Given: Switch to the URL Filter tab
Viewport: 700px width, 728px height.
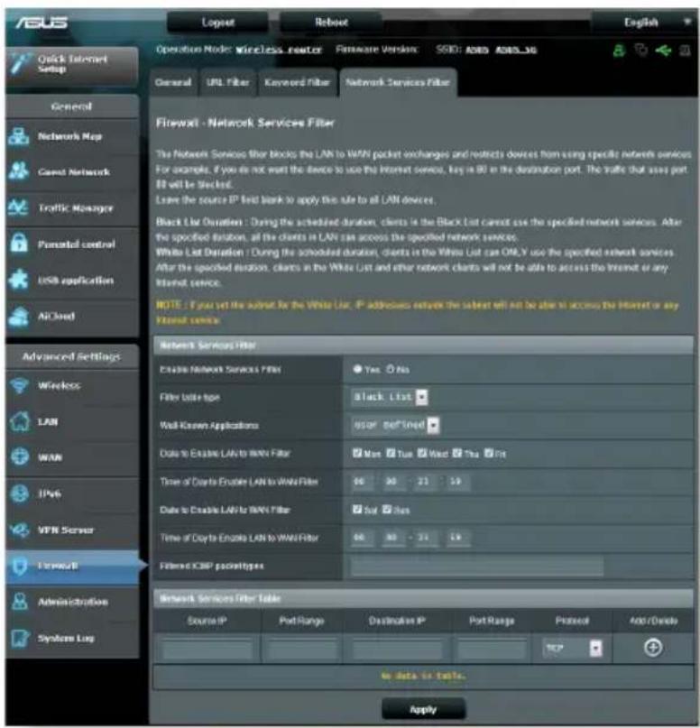Looking at the screenshot, I should point(227,82).
